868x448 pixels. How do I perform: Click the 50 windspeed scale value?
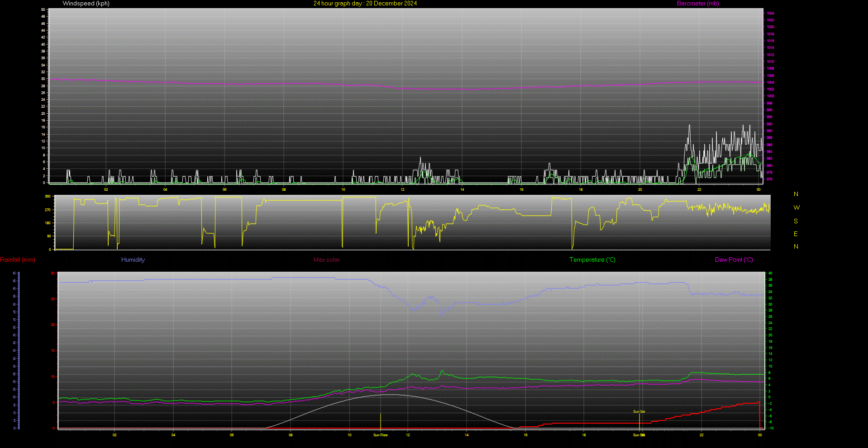pyautogui.click(x=43, y=9)
